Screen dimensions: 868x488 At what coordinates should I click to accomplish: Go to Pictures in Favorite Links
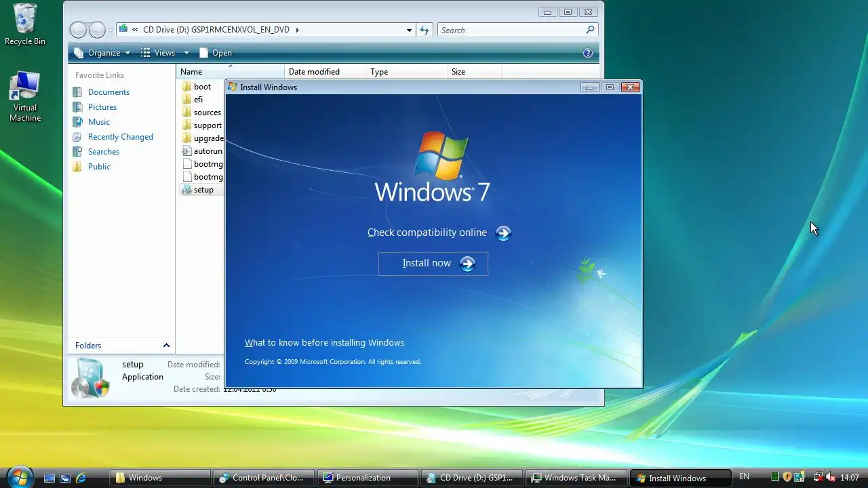pos(94,107)
